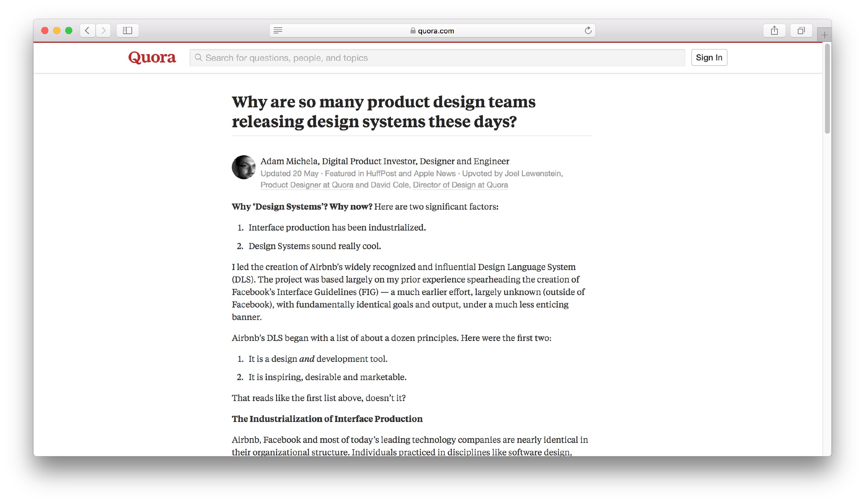Go back with Safari back arrow

tap(88, 30)
